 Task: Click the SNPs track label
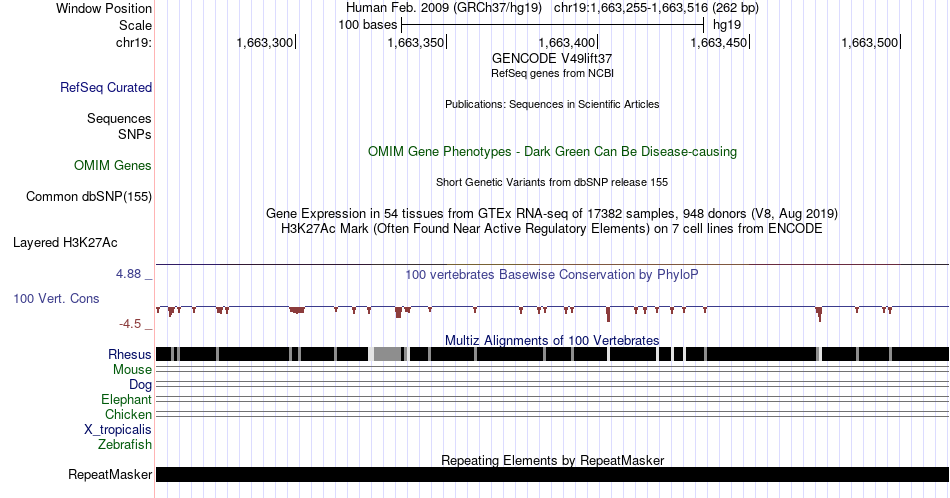coord(135,134)
